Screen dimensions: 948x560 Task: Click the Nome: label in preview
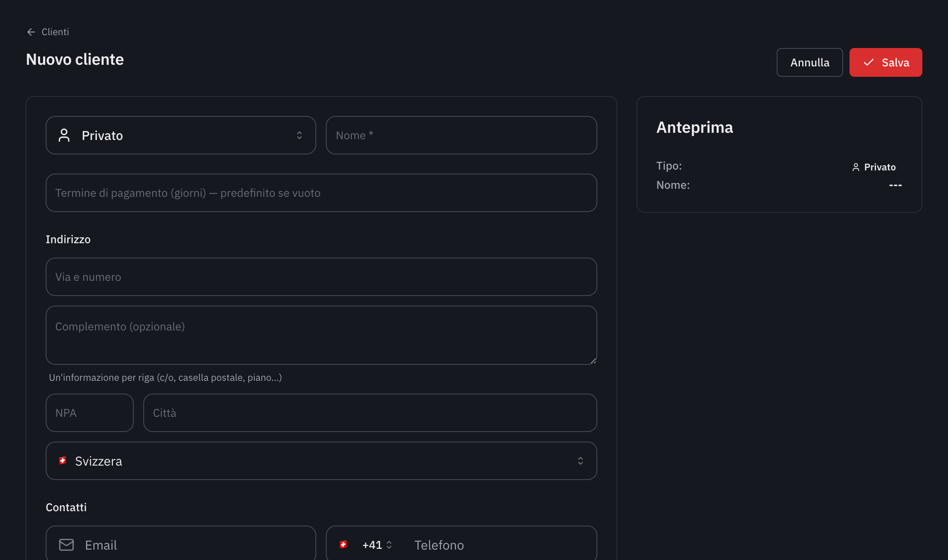coord(673,185)
